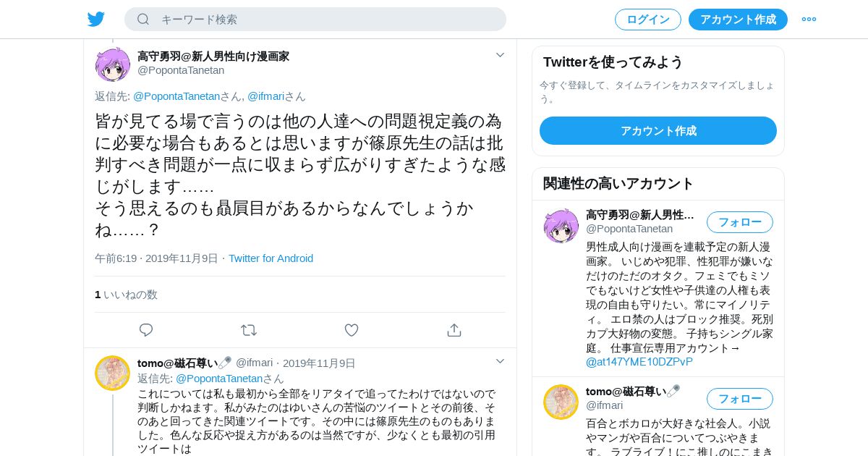Viewport: 868px width, 456px height.
Task: Follow @ifmari in related accounts
Action: tap(739, 399)
